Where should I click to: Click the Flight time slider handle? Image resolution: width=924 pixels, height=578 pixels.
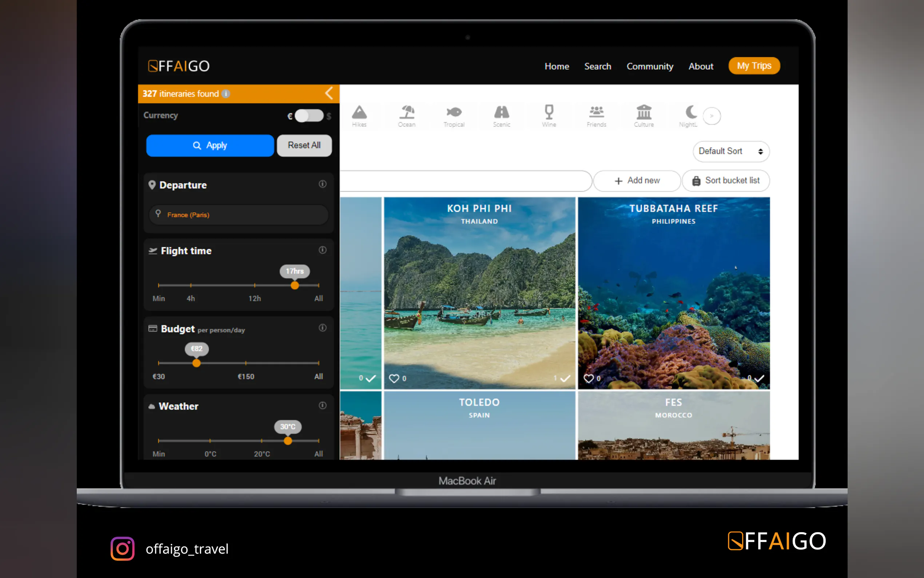coord(295,285)
